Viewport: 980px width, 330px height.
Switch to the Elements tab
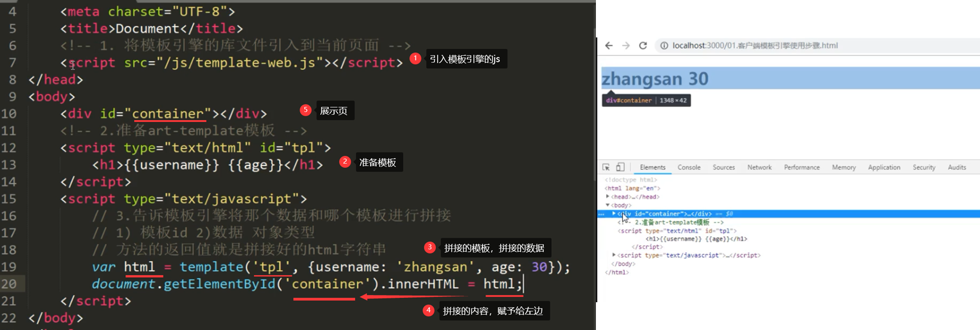click(653, 167)
